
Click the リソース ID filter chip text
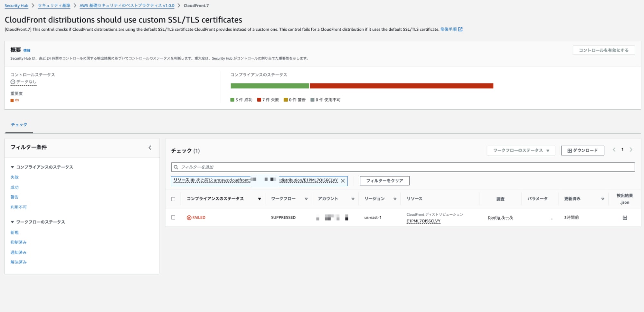tap(255, 180)
